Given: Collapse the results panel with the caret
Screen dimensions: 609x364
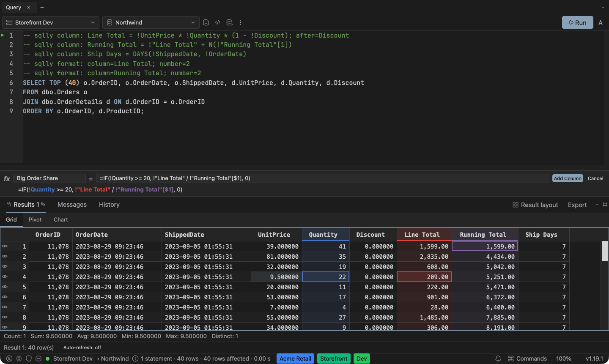Looking at the screenshot, I should [x=597, y=204].
